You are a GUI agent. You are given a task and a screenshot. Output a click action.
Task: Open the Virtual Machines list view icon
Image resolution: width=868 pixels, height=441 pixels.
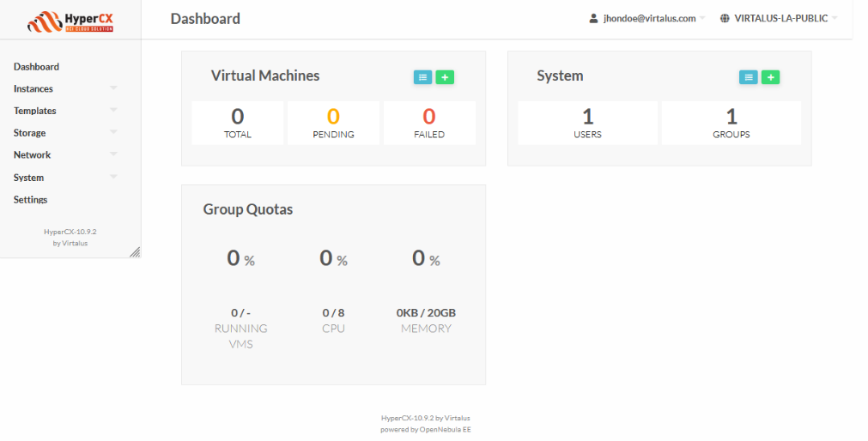[422, 77]
